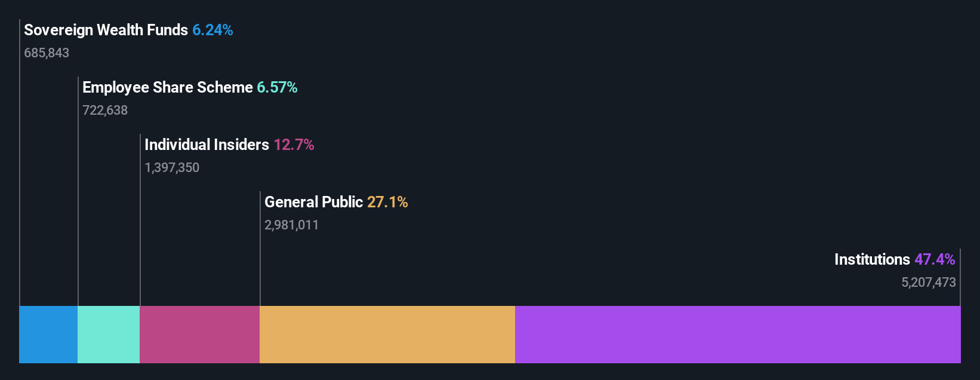Click the General Public label
Image resolution: width=980 pixels, height=380 pixels.
pyautogui.click(x=313, y=202)
